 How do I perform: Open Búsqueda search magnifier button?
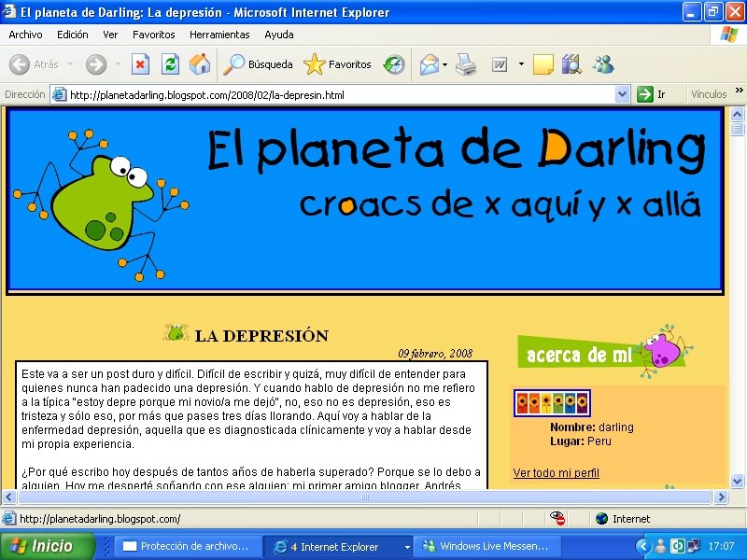(x=258, y=64)
